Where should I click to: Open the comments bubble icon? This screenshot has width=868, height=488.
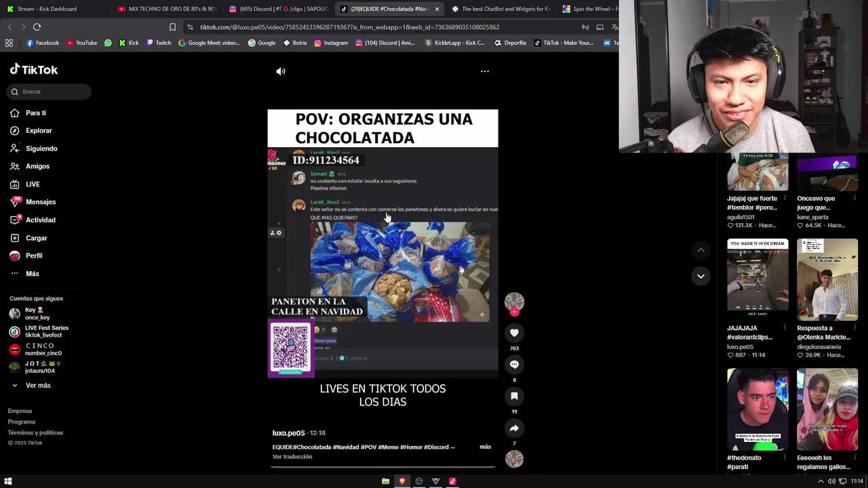(514, 365)
